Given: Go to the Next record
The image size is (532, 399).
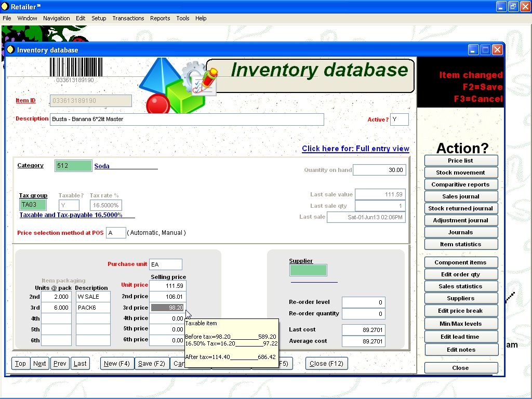Looking at the screenshot, I should pyautogui.click(x=39, y=364).
